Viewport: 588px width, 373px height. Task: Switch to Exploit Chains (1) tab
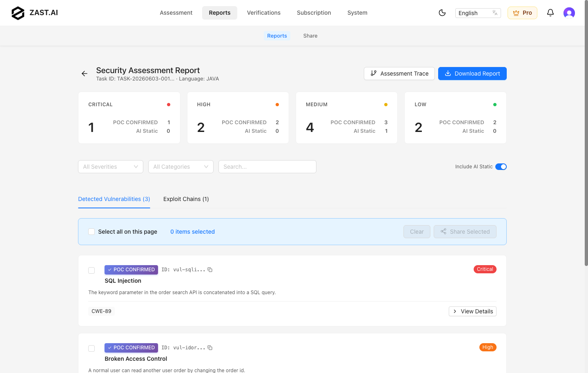point(186,199)
